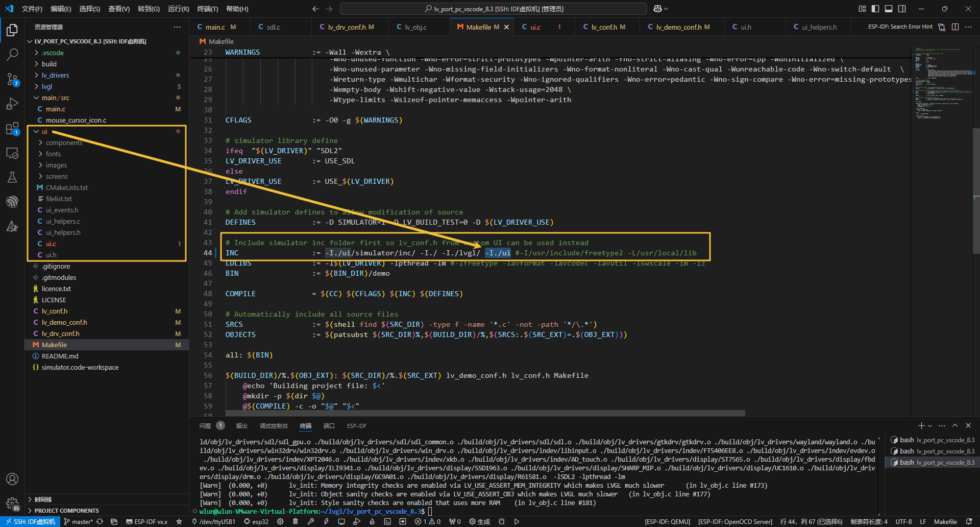Close the terminal panel
This screenshot has width=980, height=527.
click(968, 425)
